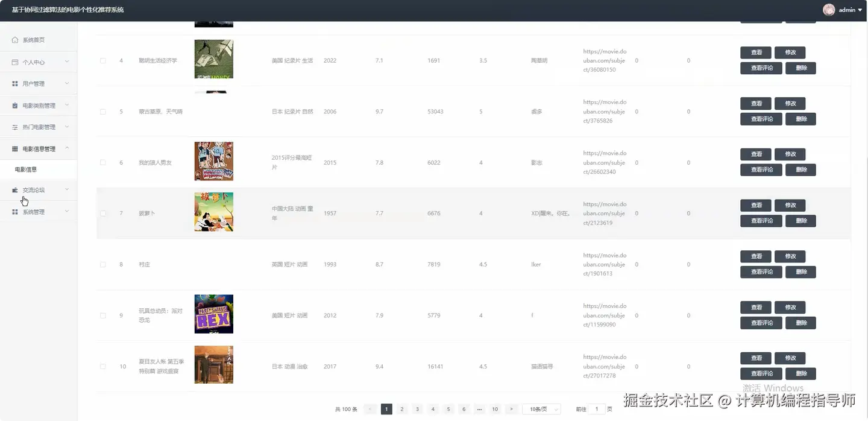Click 删除 button for 玩具总动员 row

pos(801,323)
